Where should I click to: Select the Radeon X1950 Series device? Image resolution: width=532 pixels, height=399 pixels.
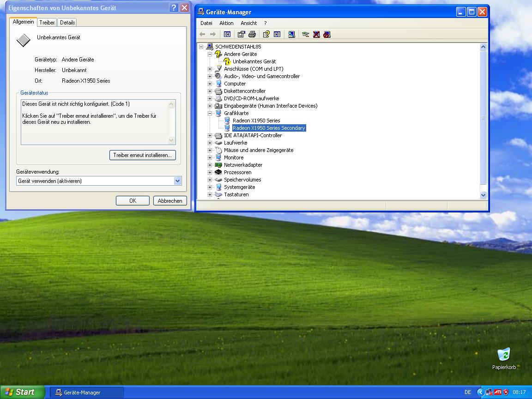[x=256, y=121]
